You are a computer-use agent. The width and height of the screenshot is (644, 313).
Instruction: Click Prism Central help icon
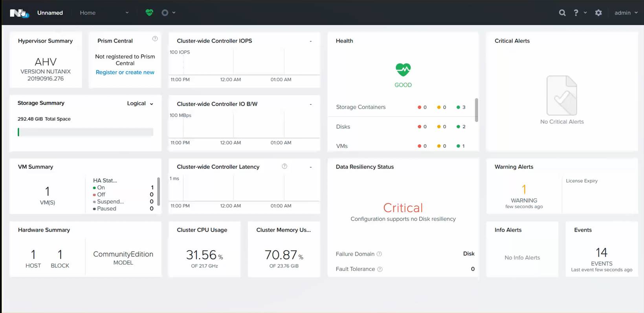click(155, 39)
